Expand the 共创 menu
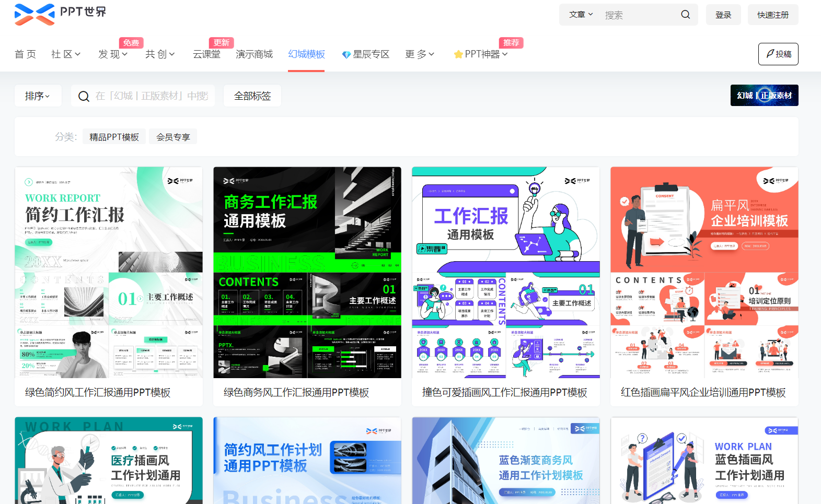This screenshot has width=821, height=504. [x=160, y=54]
